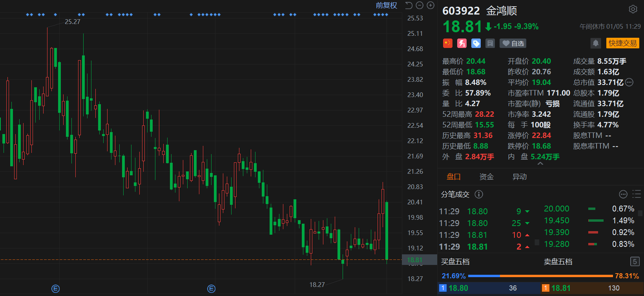Click the 快捷交易 button
Viewport: 644px width, 296px height.
tap(622, 43)
